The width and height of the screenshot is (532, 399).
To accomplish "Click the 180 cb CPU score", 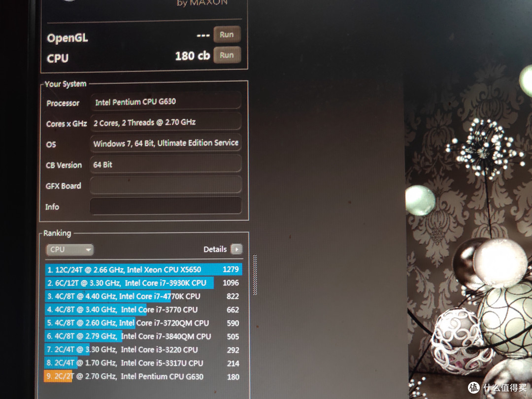I will pos(193,56).
